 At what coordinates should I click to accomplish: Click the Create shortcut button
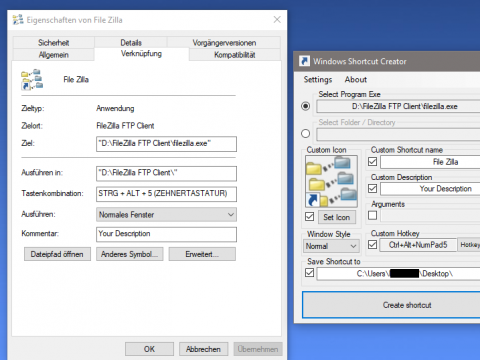coord(391,305)
